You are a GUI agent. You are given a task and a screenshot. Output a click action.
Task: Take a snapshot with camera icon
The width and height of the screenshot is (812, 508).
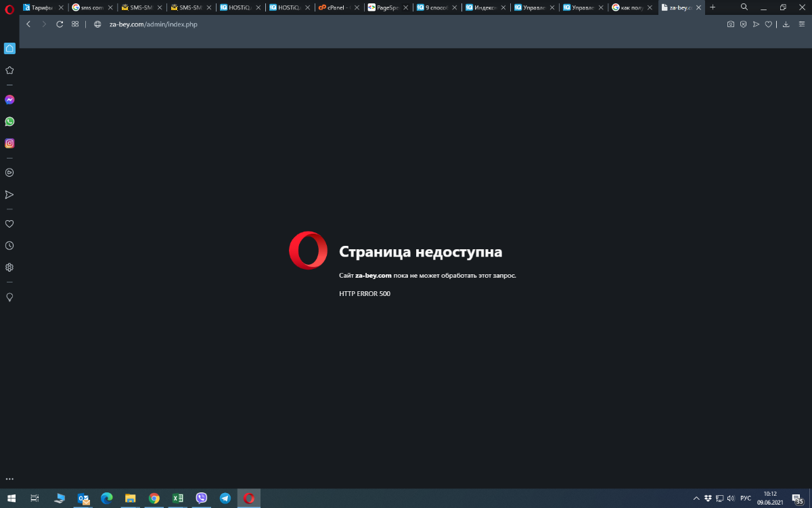point(731,24)
